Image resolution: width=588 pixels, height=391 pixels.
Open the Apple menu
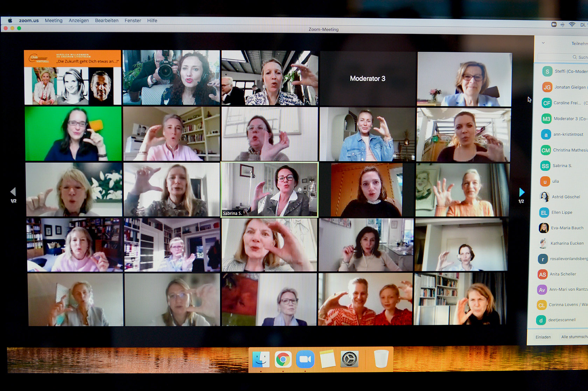point(10,21)
